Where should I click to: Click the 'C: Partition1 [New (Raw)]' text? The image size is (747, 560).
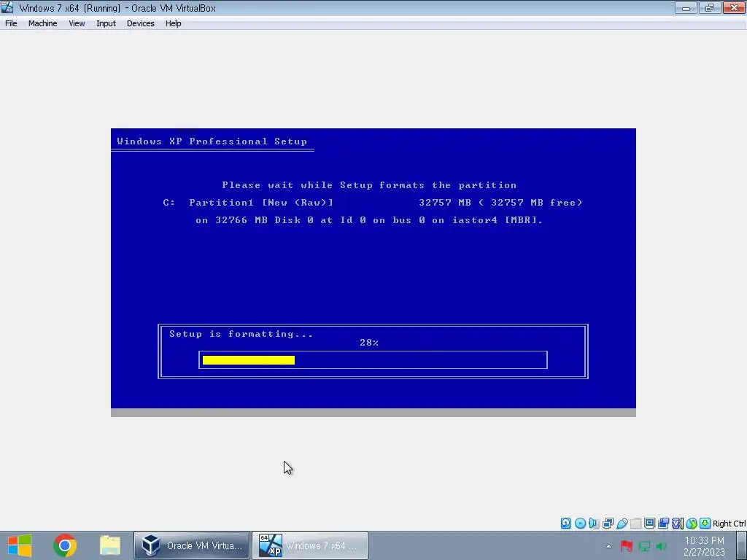248,203
